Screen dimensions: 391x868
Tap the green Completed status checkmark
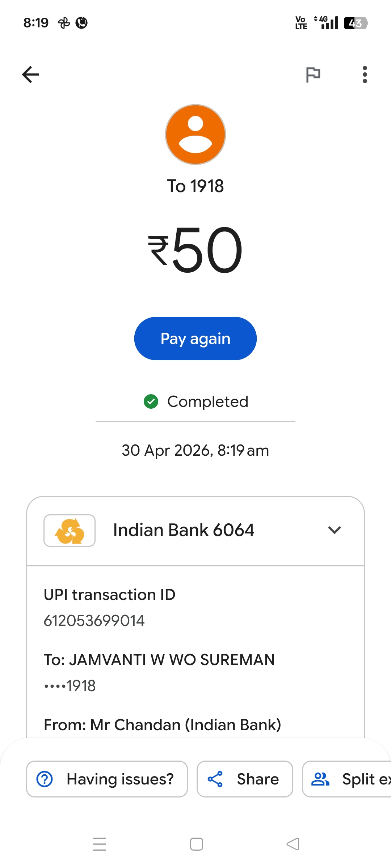click(x=151, y=401)
